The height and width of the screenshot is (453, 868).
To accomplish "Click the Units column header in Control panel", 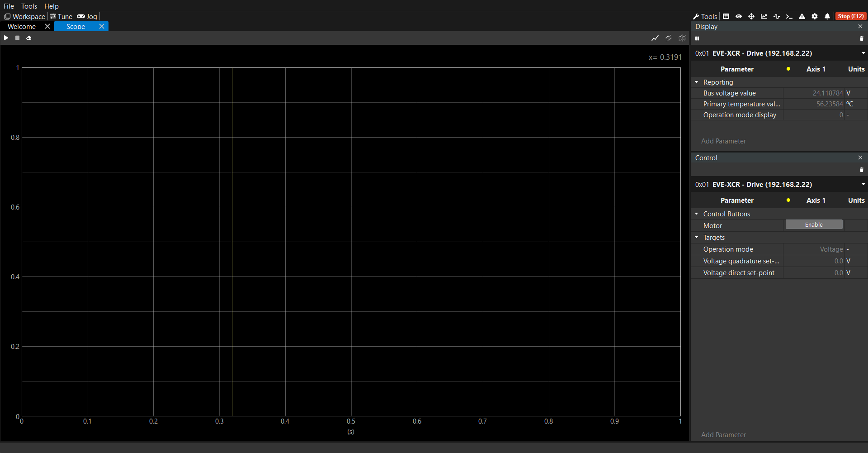I will pyautogui.click(x=856, y=200).
